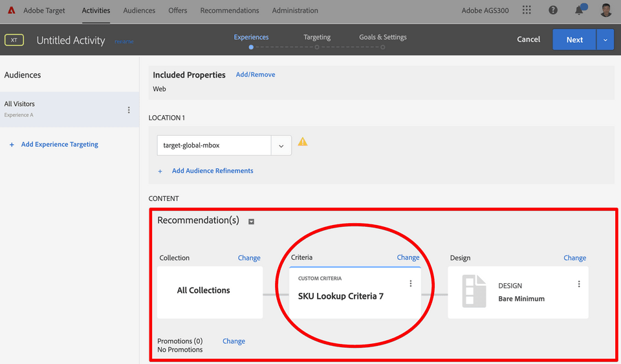The height and width of the screenshot is (364, 621).
Task: Click the Adobe AGS300 organization name
Action: (x=485, y=11)
